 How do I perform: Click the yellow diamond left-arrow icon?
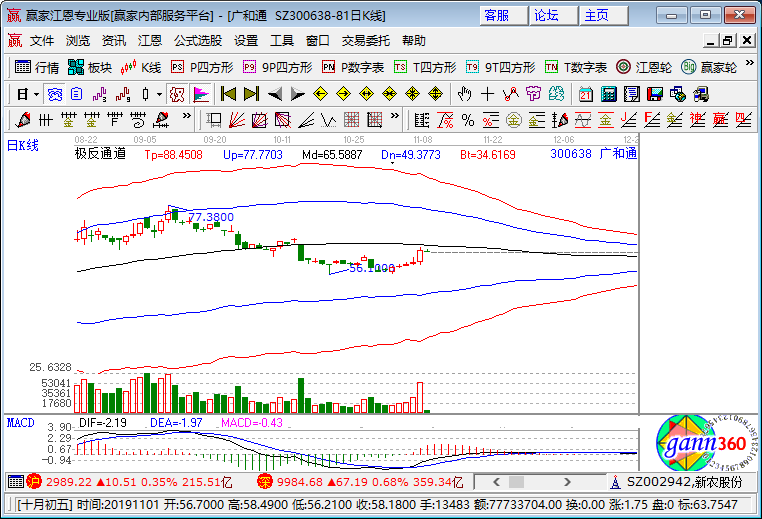pyautogui.click(x=320, y=94)
